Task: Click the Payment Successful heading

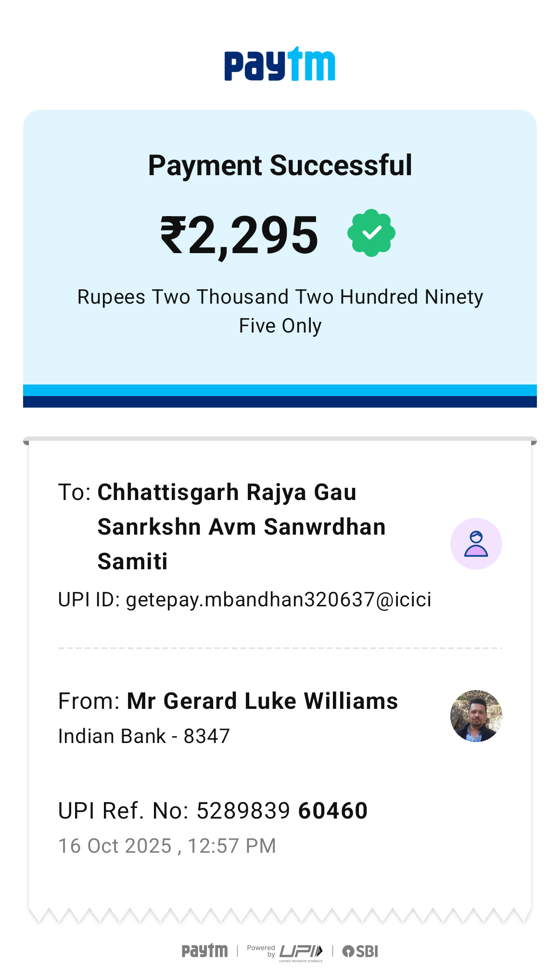Action: click(x=280, y=166)
